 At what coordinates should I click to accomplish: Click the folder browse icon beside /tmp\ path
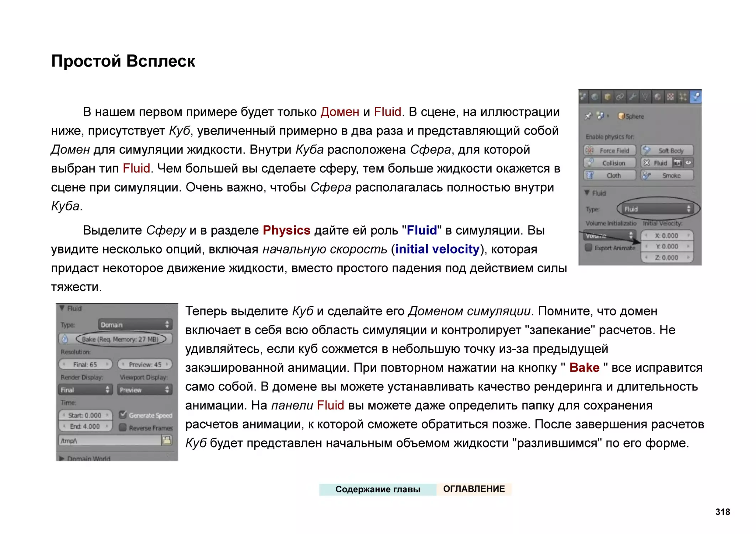pyautogui.click(x=166, y=441)
